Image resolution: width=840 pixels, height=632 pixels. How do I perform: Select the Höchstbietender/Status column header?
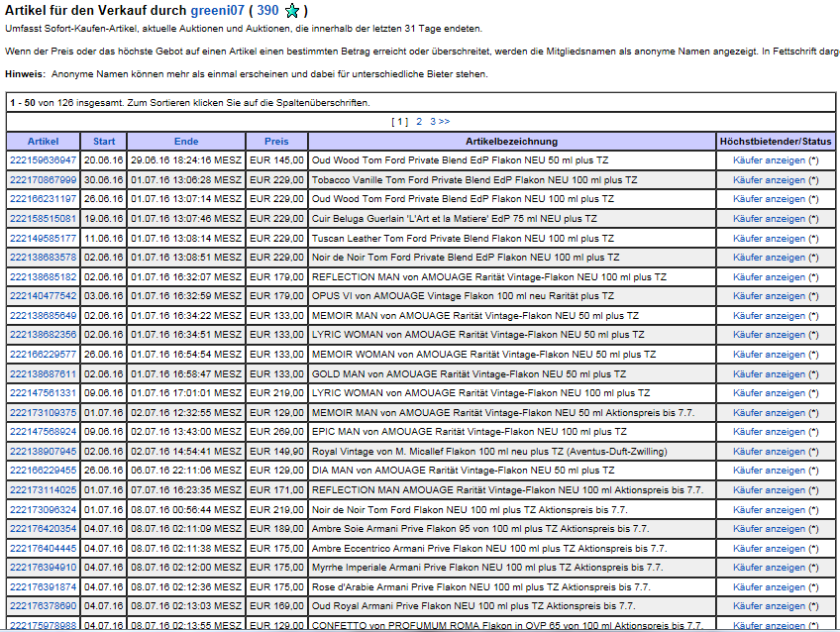[x=776, y=142]
